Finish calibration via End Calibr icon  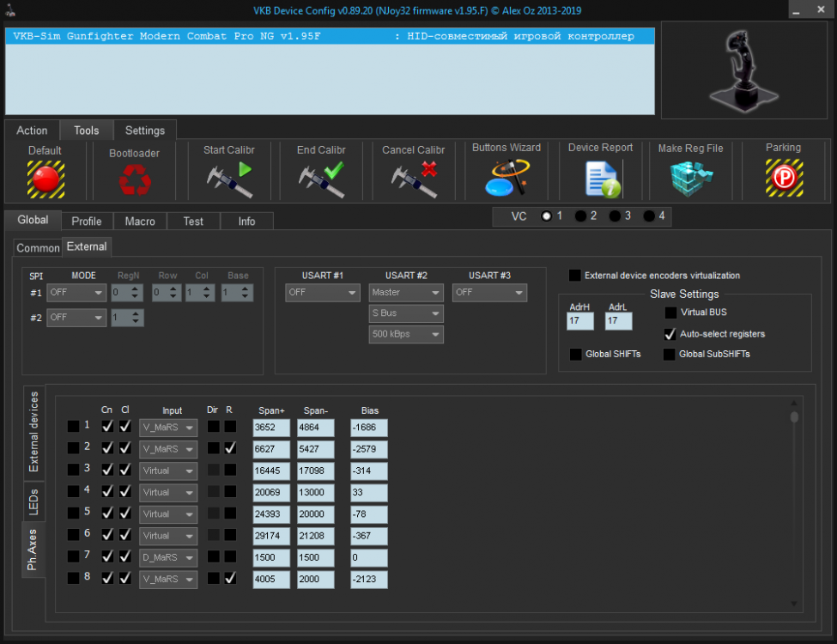(320, 179)
